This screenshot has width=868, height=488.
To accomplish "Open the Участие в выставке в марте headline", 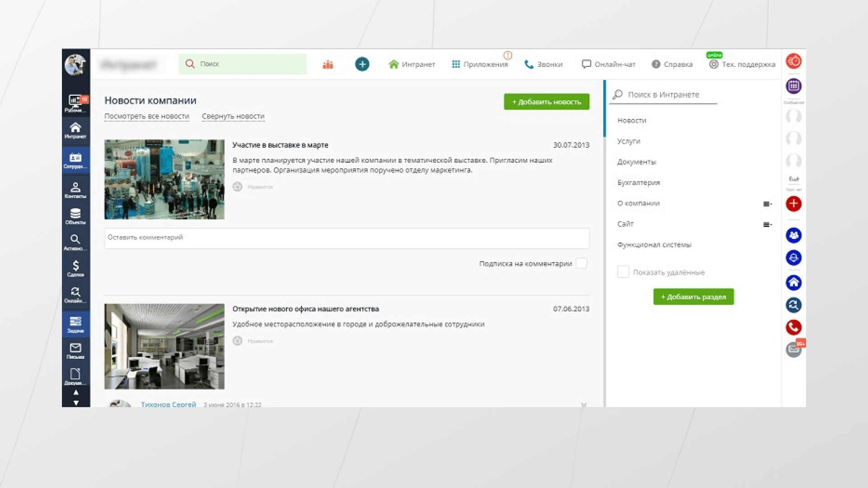I will pos(280,145).
